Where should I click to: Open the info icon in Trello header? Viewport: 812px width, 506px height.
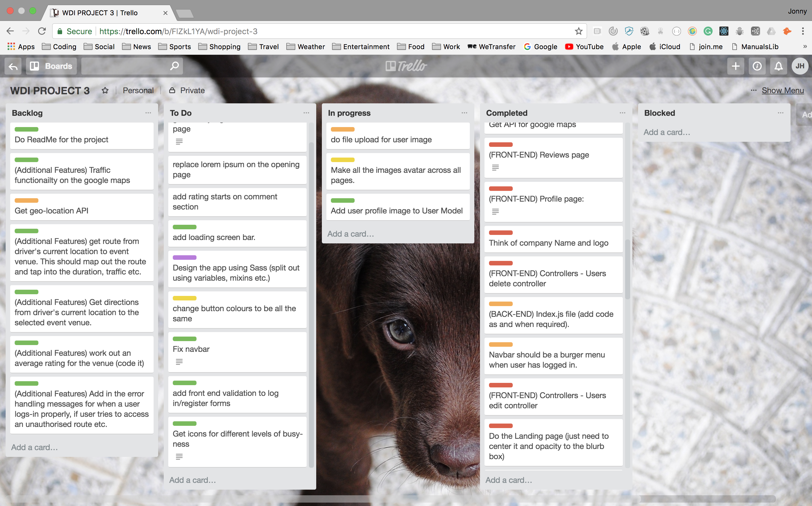(757, 66)
